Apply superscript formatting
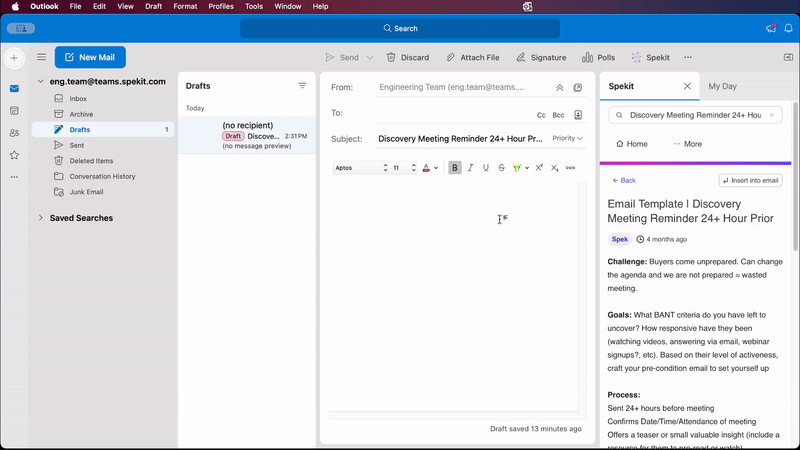Viewport: 800px width, 450px height. pos(539,167)
